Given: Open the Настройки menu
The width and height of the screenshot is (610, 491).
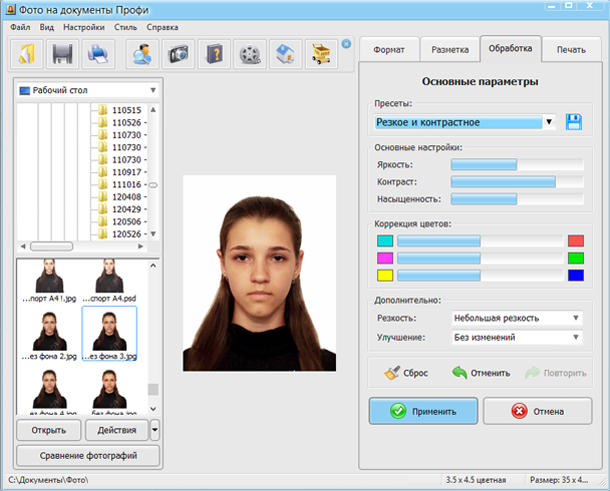Looking at the screenshot, I should [x=84, y=27].
